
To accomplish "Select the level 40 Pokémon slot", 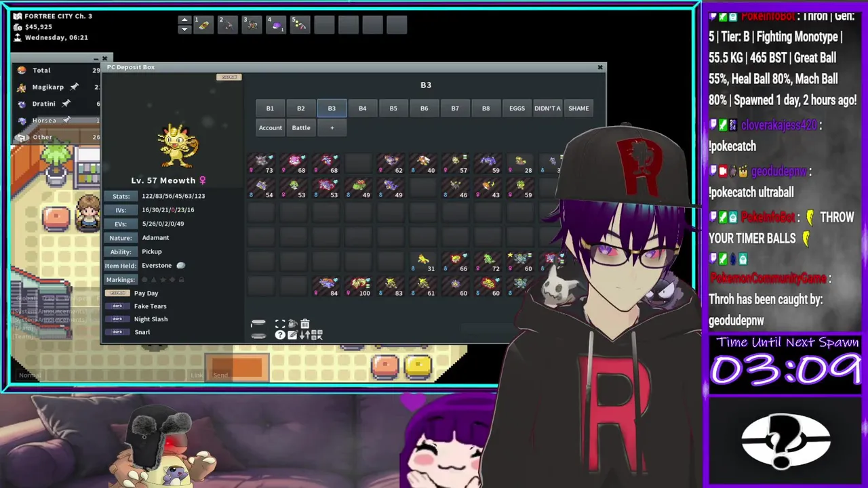I will 423,163.
